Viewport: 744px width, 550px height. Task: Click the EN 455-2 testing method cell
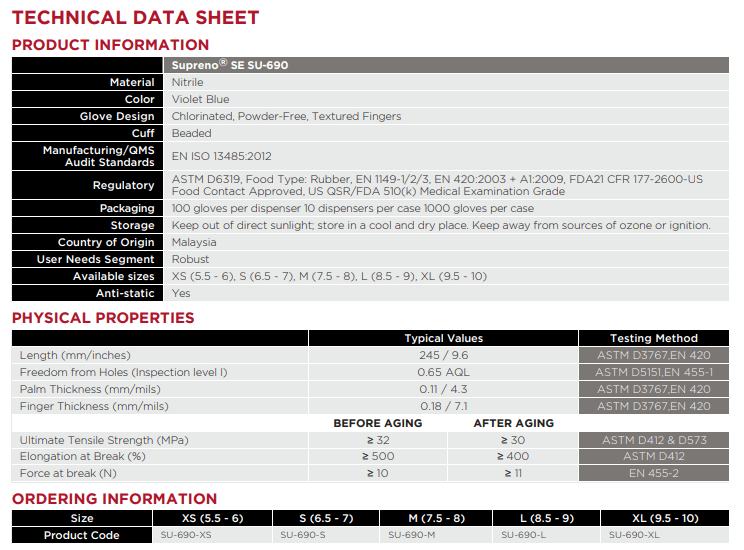click(x=653, y=473)
